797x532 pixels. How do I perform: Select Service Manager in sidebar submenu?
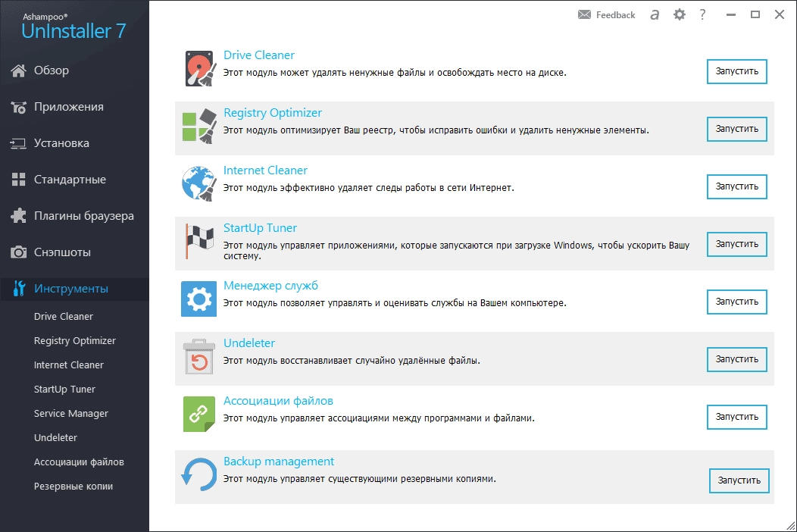pos(71,414)
